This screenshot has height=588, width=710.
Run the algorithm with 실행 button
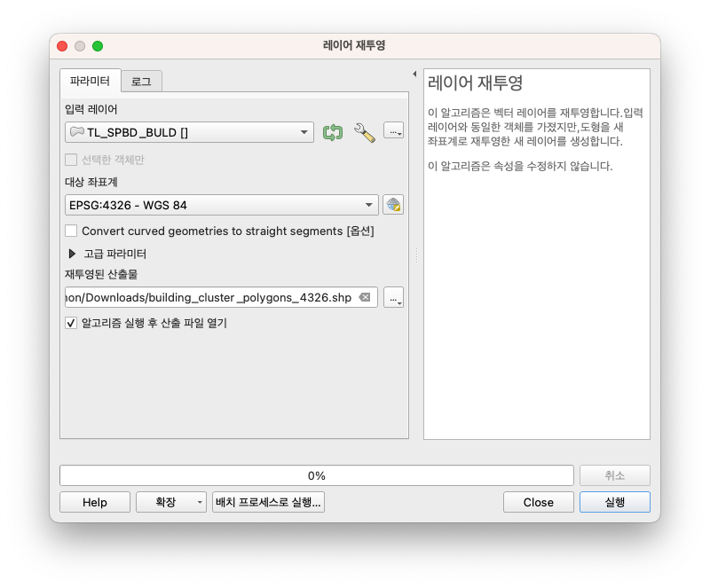(x=614, y=503)
